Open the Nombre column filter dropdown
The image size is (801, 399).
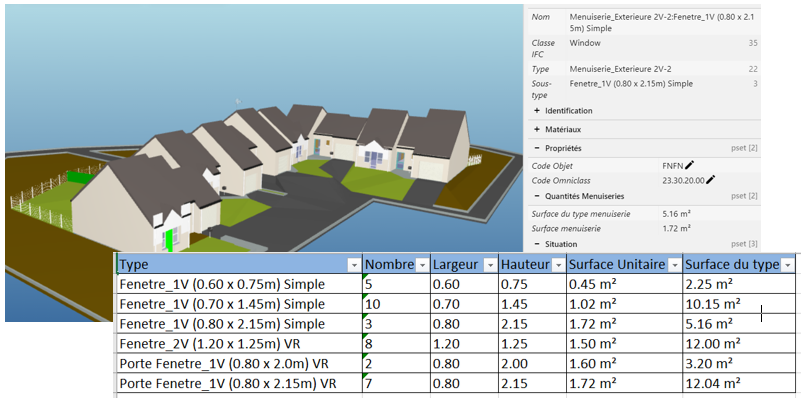[422, 265]
